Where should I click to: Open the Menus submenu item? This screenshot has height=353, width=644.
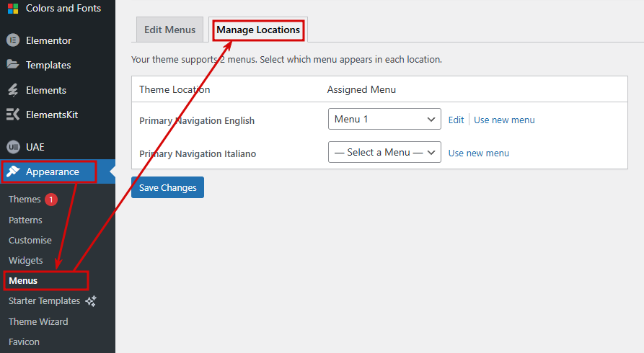click(23, 281)
